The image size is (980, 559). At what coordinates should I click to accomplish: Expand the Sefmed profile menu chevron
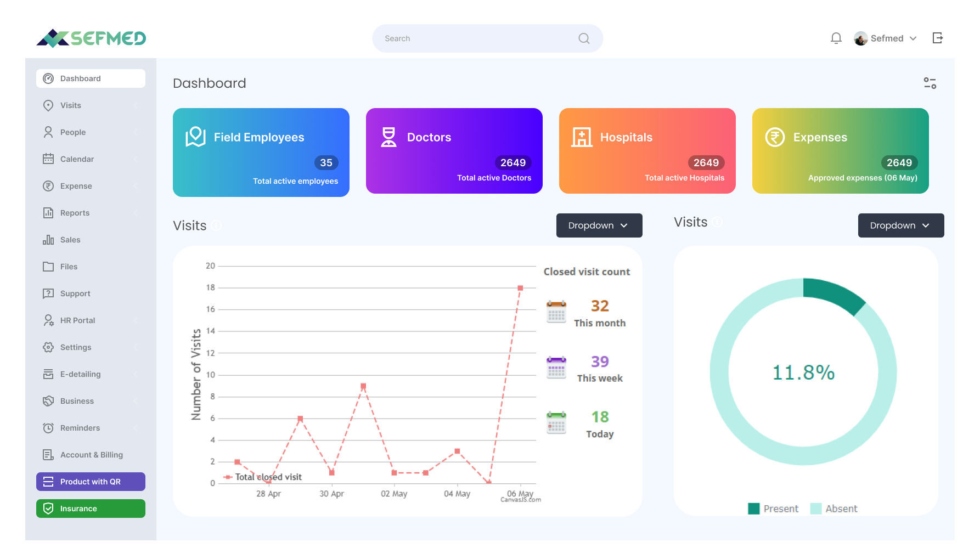913,38
